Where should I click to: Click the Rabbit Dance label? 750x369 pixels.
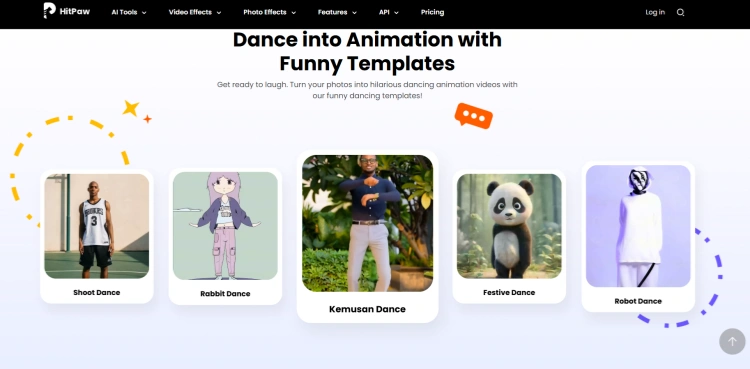(225, 293)
